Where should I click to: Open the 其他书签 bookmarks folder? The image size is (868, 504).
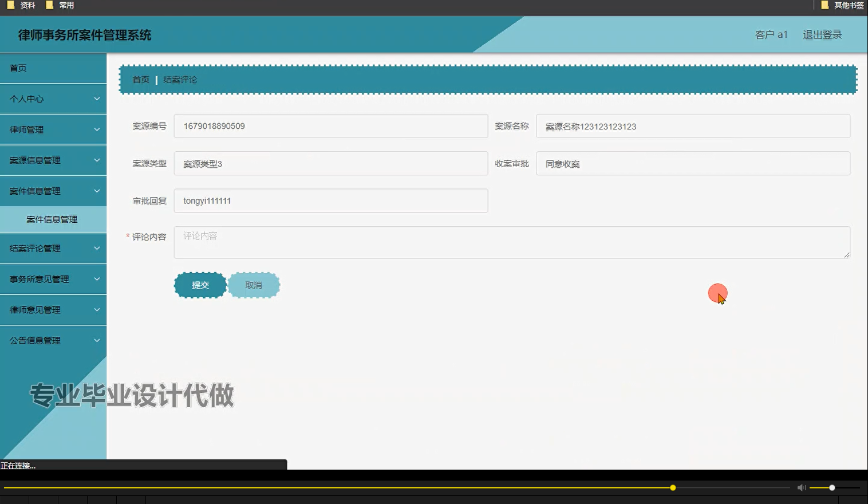[x=842, y=5]
